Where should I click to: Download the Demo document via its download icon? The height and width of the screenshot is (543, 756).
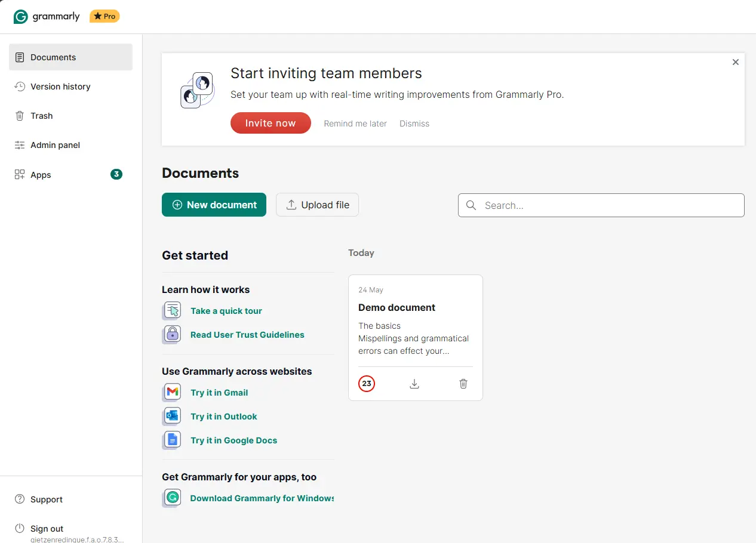[x=414, y=384]
